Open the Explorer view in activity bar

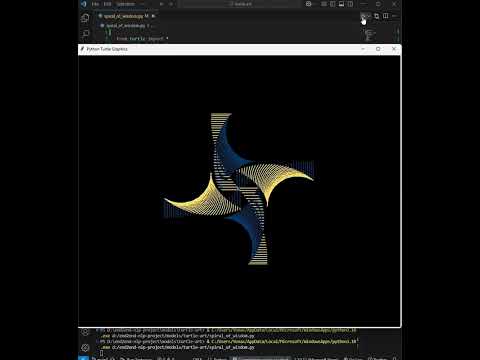85,18
